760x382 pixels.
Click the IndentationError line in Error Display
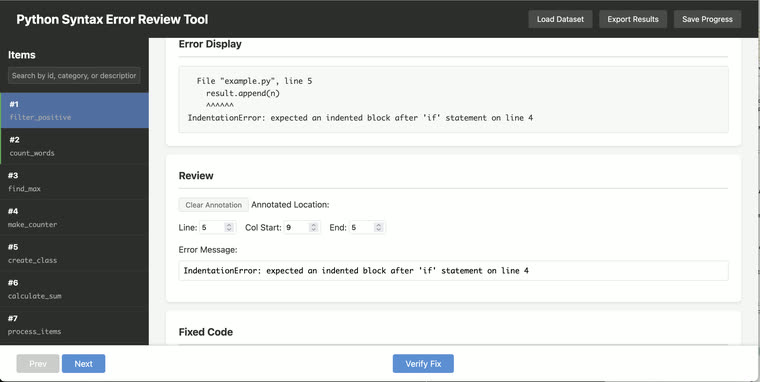[360, 117]
